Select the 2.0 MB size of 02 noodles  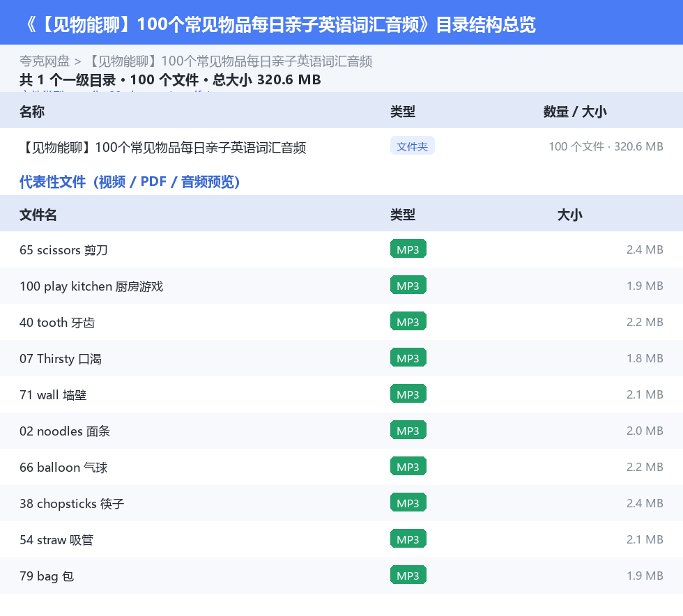(x=645, y=431)
